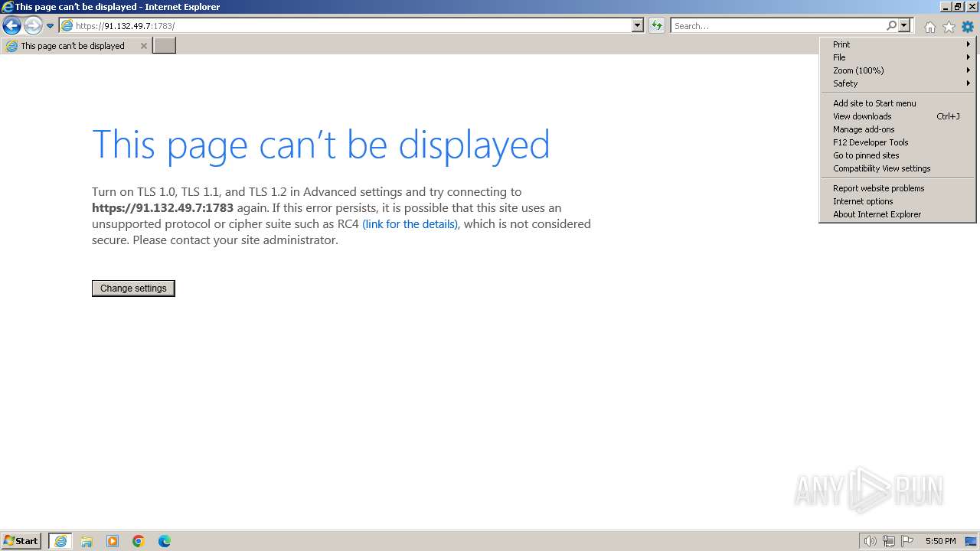Open File Explorer from taskbar

point(87,541)
